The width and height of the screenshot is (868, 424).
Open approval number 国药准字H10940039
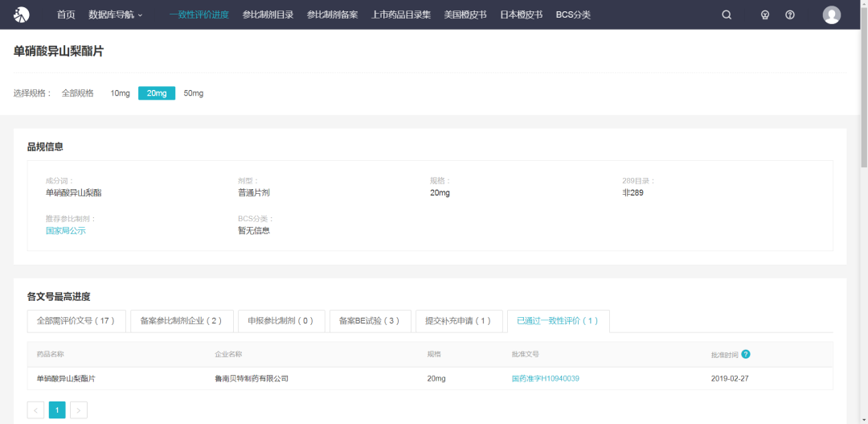(x=545, y=379)
